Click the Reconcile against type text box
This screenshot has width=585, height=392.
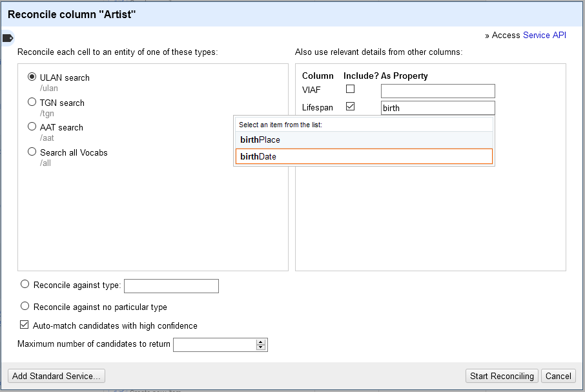coord(170,285)
